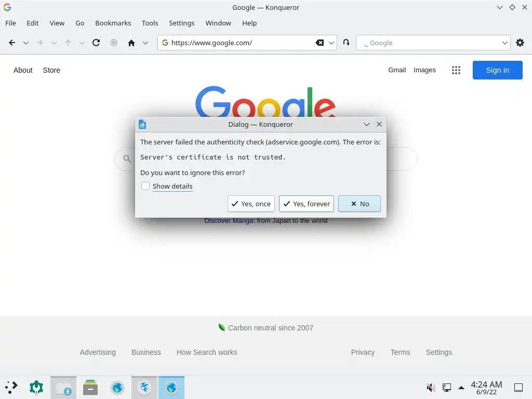Open the Images link
The width and height of the screenshot is (532, 399).
424,70
